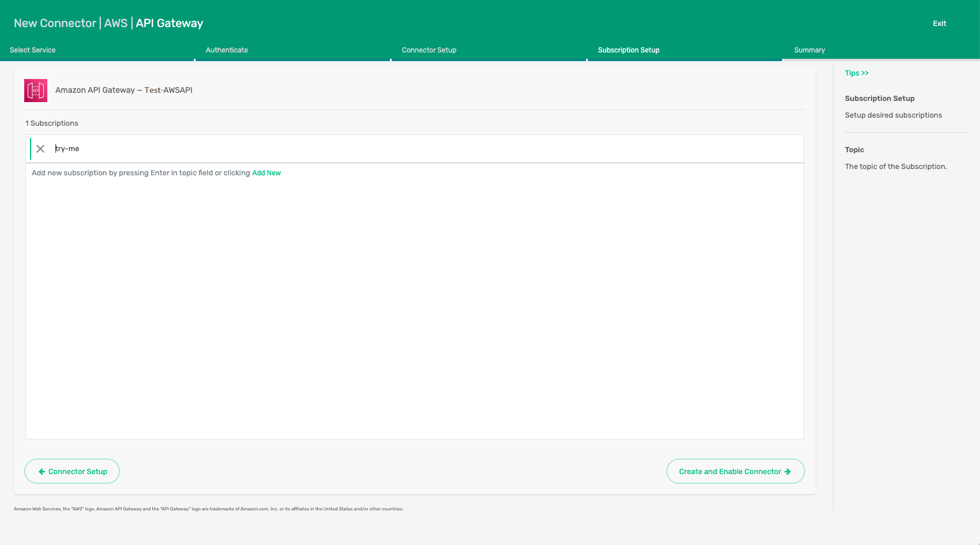Click "AWS" in the header title
The height and width of the screenshot is (545, 980).
pos(116,24)
